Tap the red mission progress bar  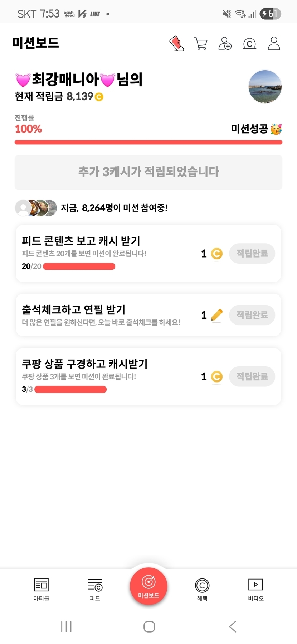point(148,143)
